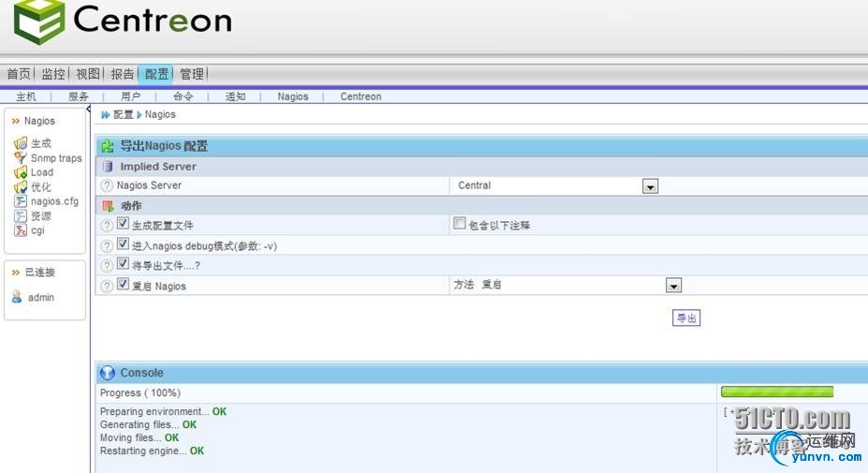Click the 导出 button
868x473 pixels.
[686, 318]
